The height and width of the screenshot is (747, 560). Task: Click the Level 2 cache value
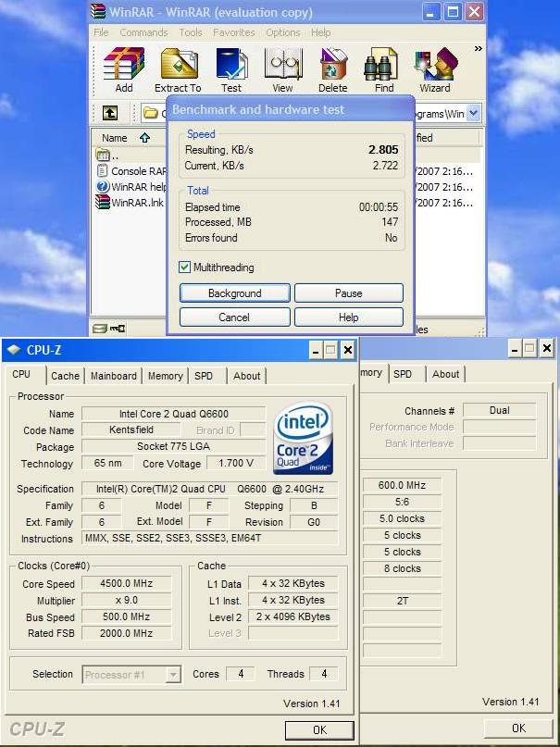(x=293, y=616)
